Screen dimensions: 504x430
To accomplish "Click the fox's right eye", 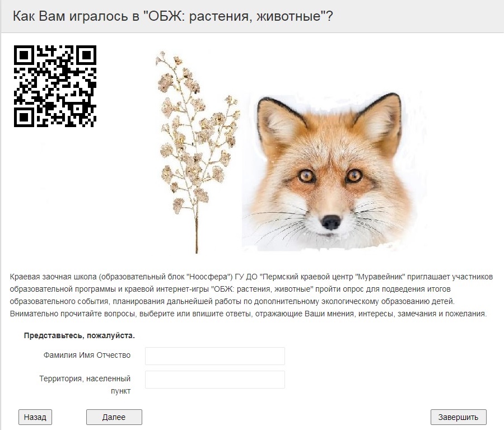I will [x=354, y=175].
